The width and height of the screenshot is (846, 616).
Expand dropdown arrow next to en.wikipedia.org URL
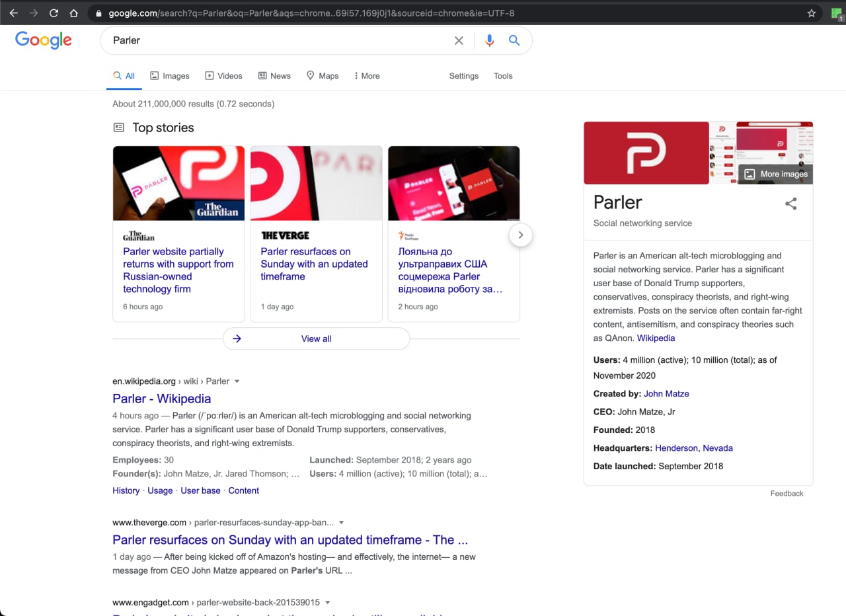(x=237, y=381)
